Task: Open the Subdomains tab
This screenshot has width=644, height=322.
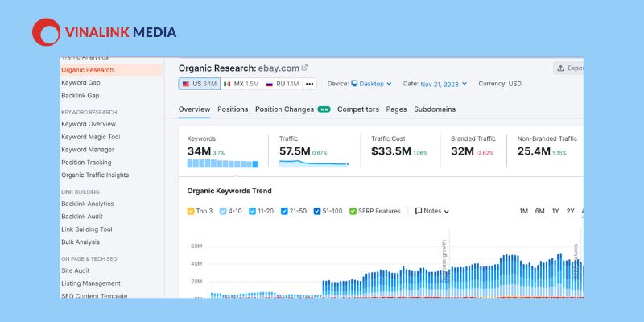Action: [435, 109]
